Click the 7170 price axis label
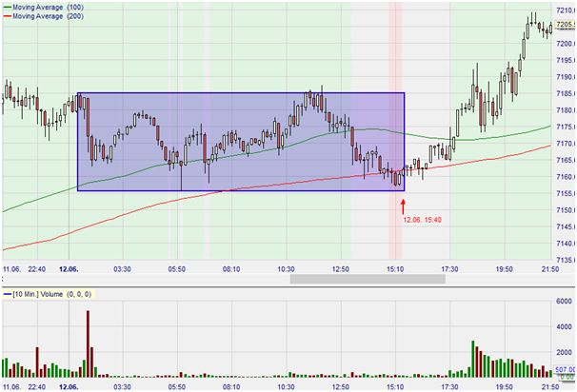This screenshot has width=577, height=392. [x=566, y=144]
